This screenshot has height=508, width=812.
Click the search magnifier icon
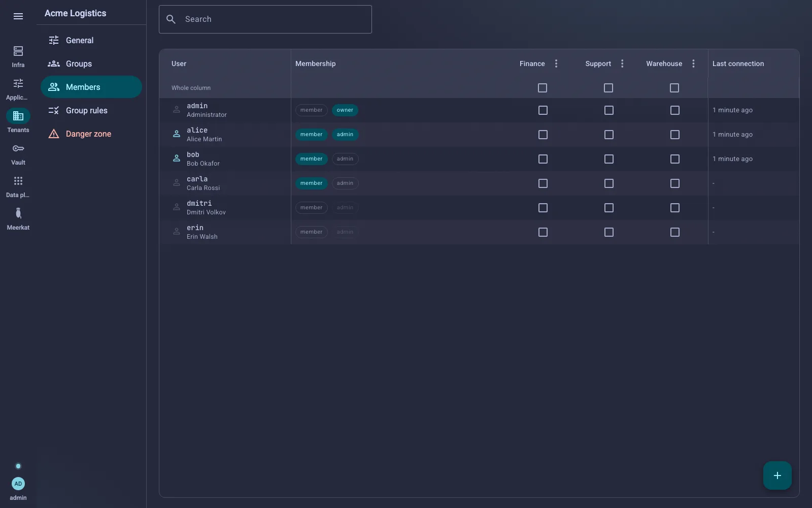pos(171,19)
